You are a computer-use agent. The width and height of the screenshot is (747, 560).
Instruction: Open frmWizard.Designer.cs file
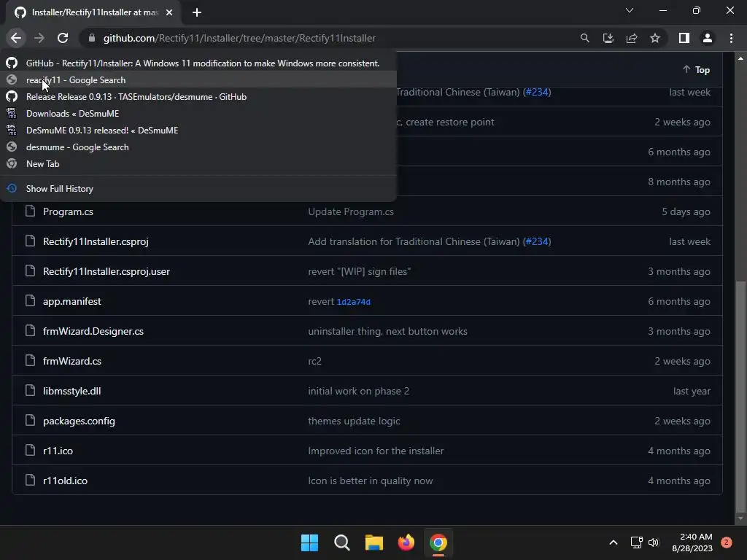(93, 331)
